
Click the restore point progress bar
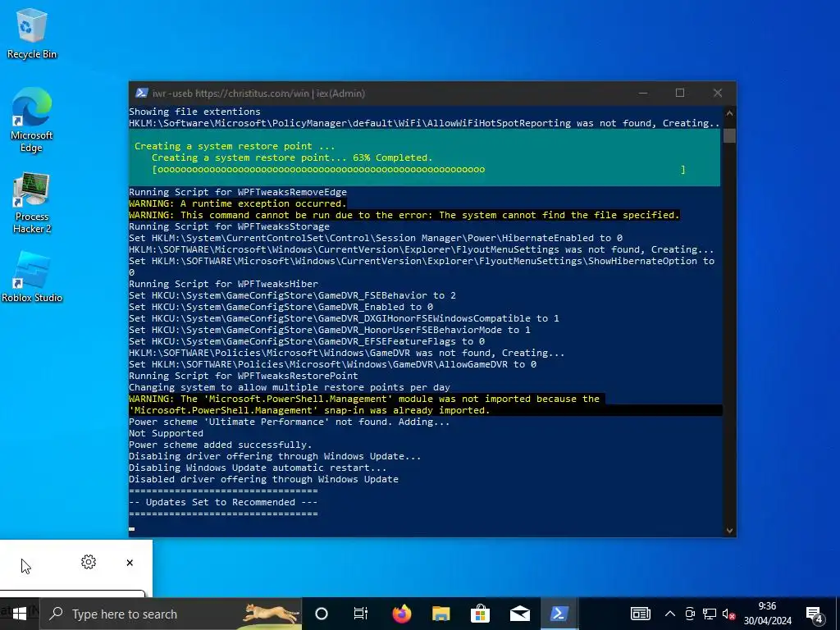[x=418, y=169]
